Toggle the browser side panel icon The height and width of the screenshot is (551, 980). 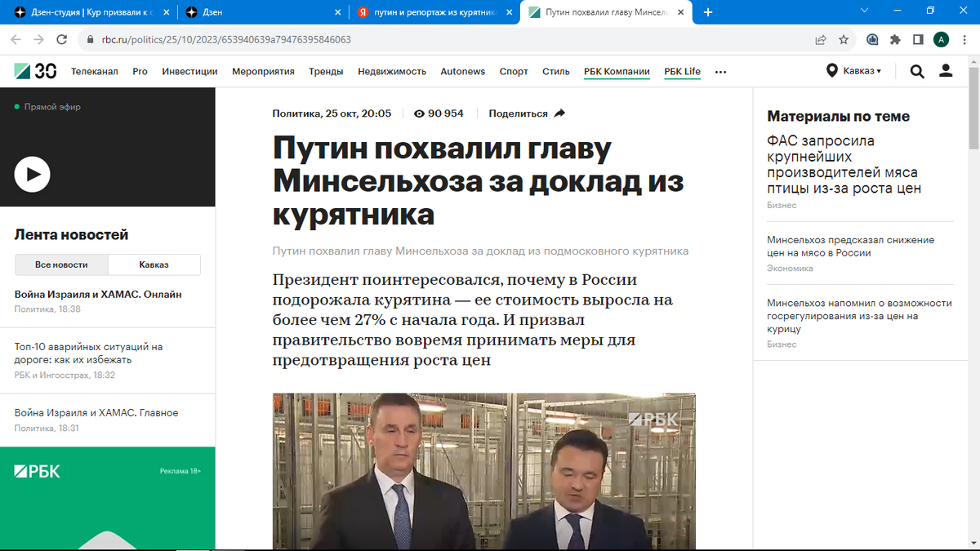[x=918, y=39]
